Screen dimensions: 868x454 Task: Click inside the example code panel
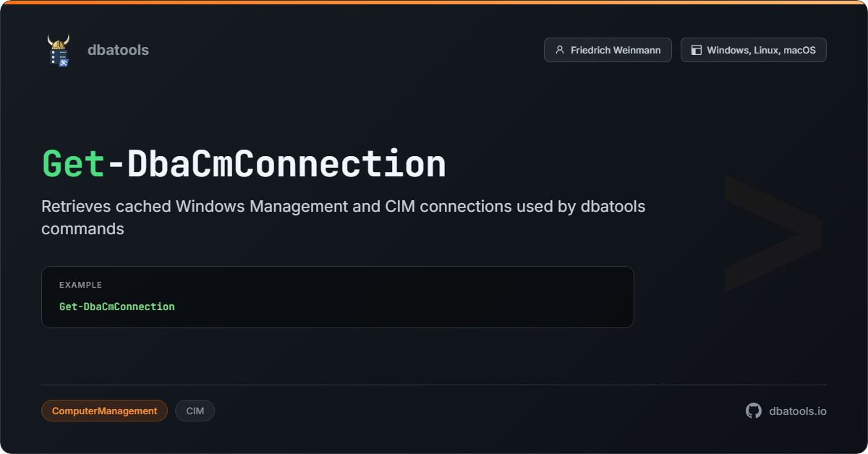[338, 297]
